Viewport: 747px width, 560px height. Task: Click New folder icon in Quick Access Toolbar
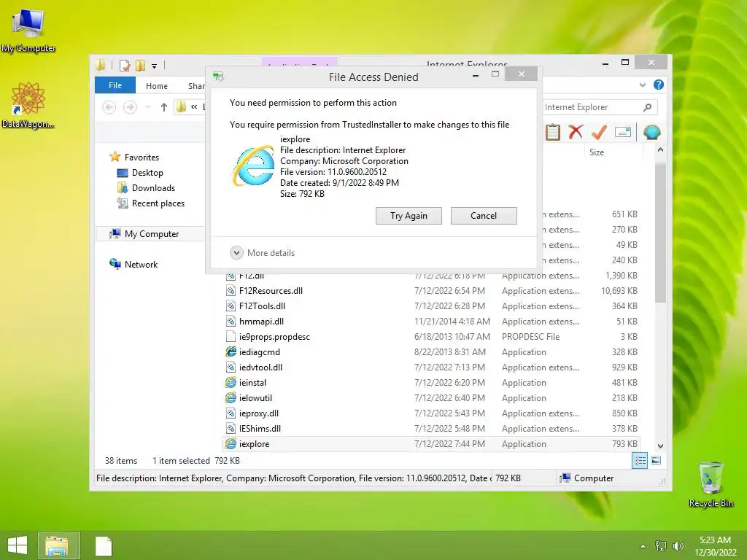pyautogui.click(x=140, y=65)
